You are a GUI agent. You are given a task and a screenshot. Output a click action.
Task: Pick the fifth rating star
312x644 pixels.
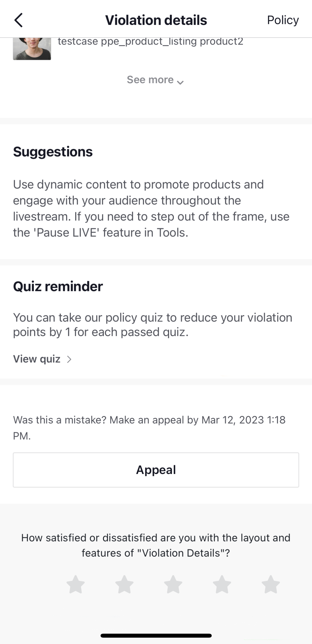271,584
